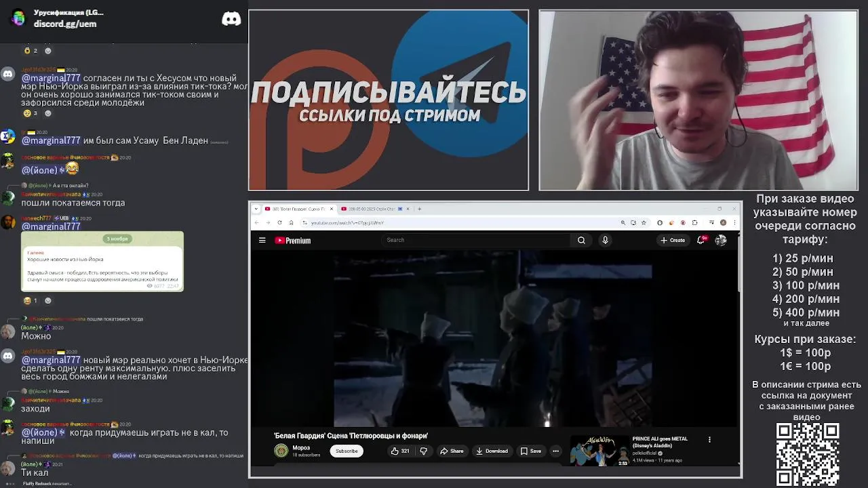Image resolution: width=868 pixels, height=488 pixels.
Task: Open options menu for PRINCE ALI video
Action: click(x=709, y=439)
